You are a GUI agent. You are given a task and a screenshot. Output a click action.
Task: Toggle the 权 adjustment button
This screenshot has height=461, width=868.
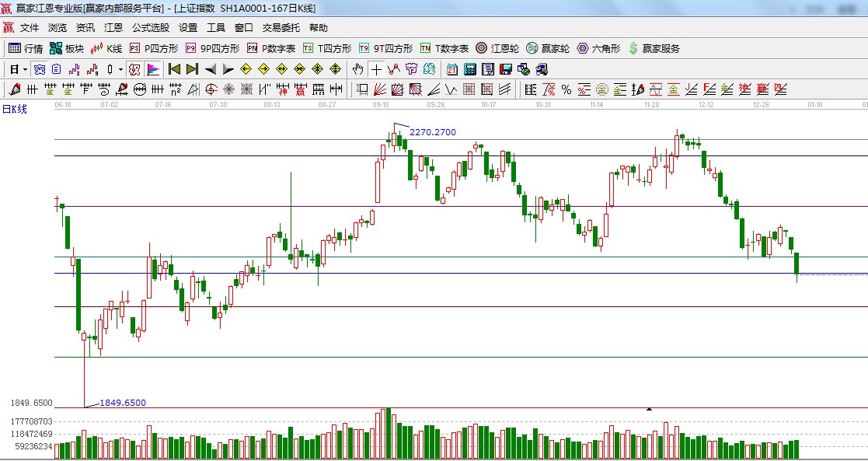click(x=134, y=69)
